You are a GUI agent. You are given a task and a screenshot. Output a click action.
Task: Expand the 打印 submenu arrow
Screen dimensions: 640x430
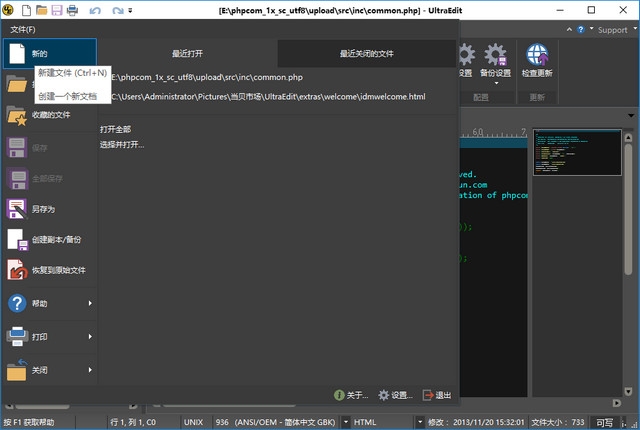click(90, 337)
